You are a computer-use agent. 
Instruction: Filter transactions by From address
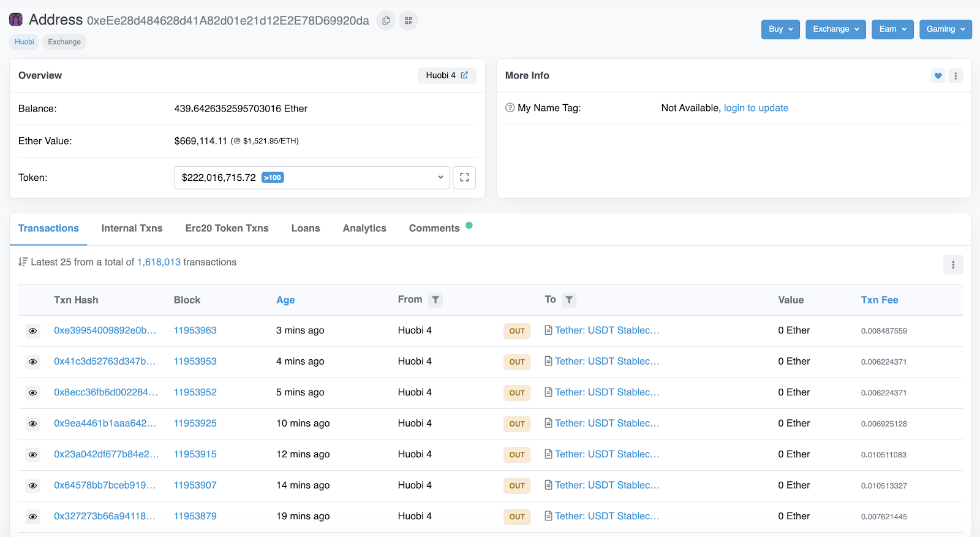[435, 300]
